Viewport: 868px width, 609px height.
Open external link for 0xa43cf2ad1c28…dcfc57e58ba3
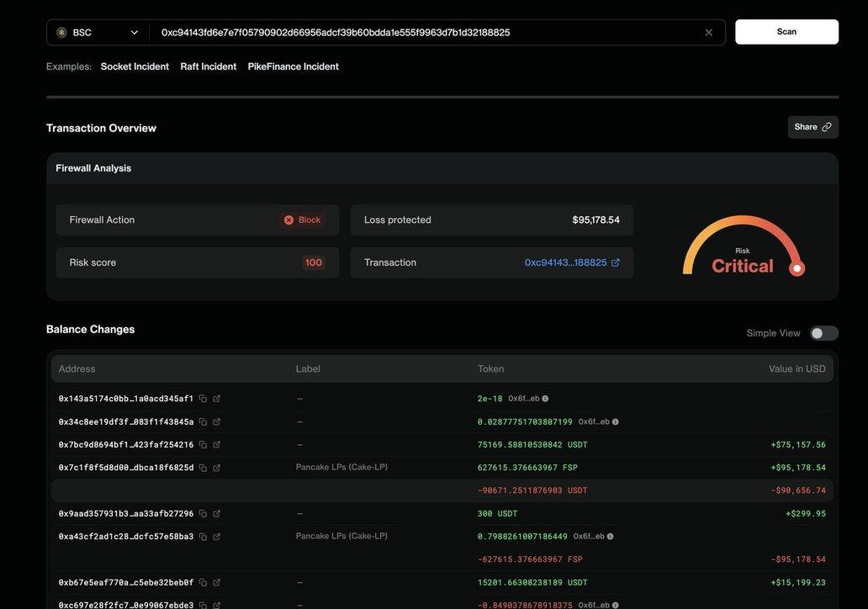click(x=216, y=537)
